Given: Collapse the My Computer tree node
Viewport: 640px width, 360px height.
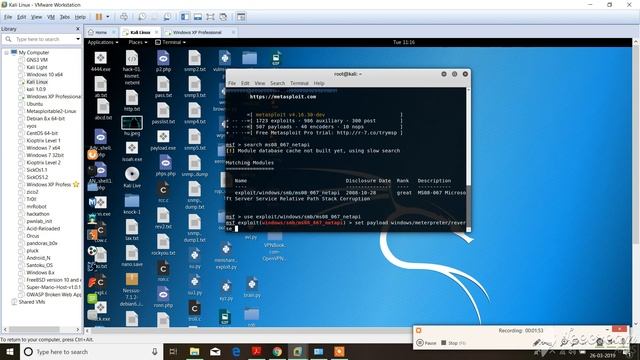Looking at the screenshot, I should pyautogui.click(x=6, y=53).
